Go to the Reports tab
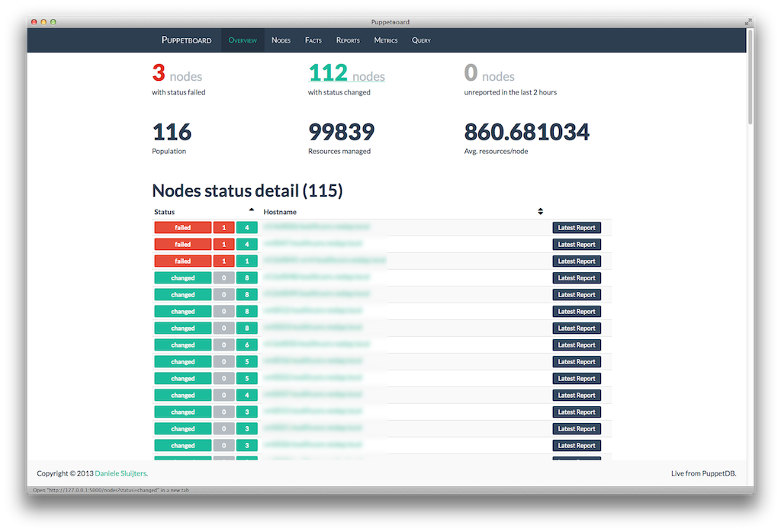 pos(348,40)
